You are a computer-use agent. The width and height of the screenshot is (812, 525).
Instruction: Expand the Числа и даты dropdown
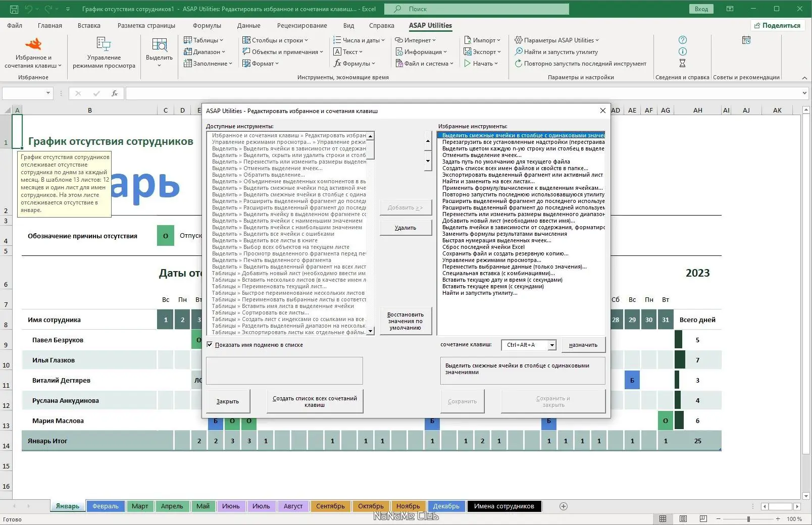359,40
